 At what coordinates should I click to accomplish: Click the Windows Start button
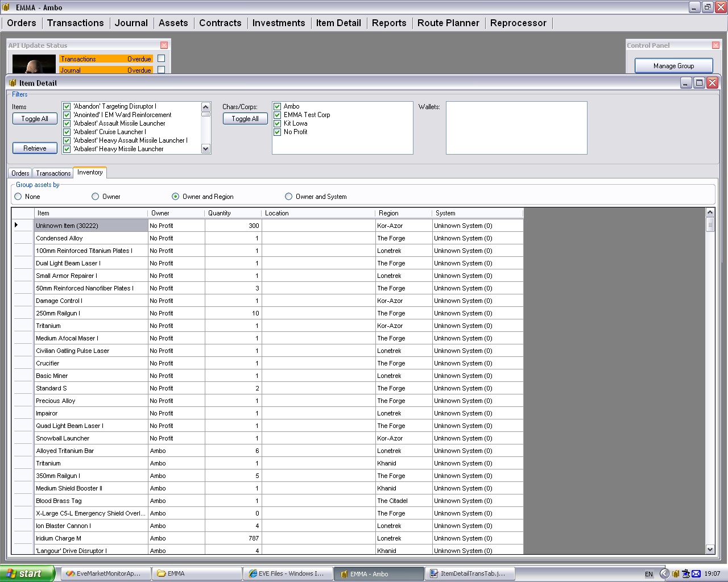(27, 573)
